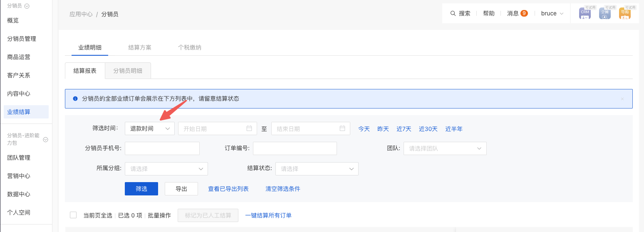
Task: Open the 结算状态 dropdown
Action: tap(317, 169)
